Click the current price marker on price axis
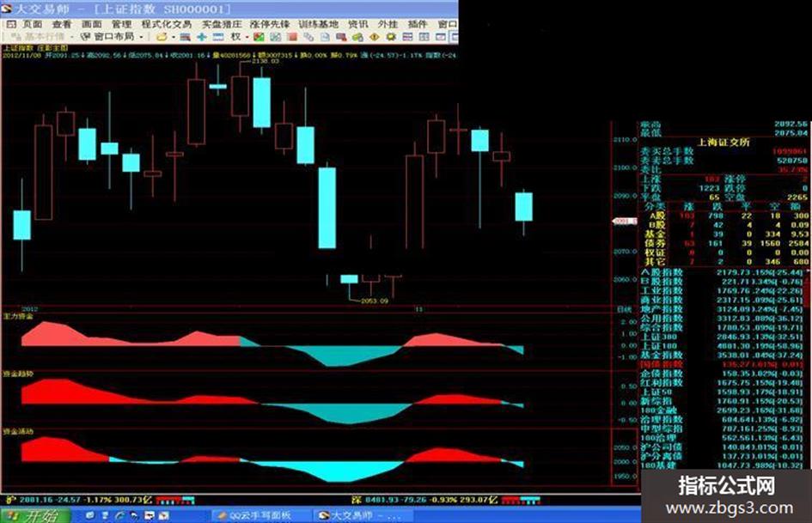 [x=624, y=221]
